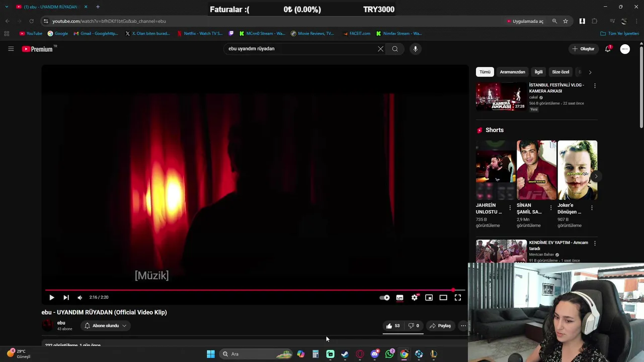Open Discord from the taskbar
The height and width of the screenshot is (362, 644).
point(374,354)
